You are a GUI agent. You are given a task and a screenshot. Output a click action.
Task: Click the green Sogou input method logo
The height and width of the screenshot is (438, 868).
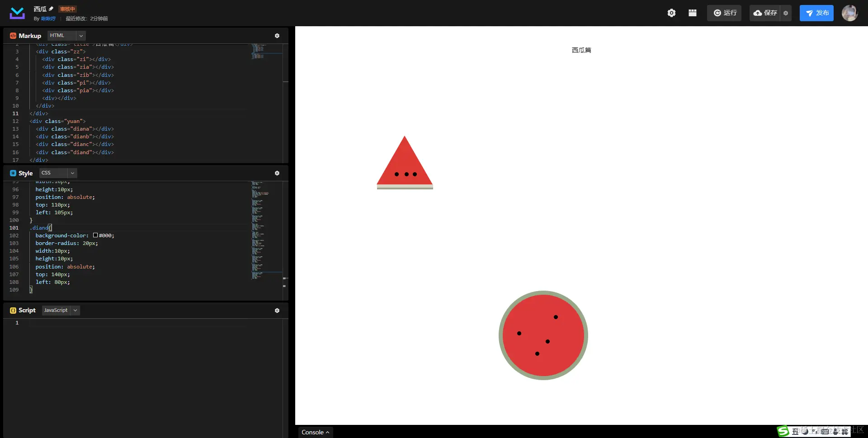click(783, 431)
